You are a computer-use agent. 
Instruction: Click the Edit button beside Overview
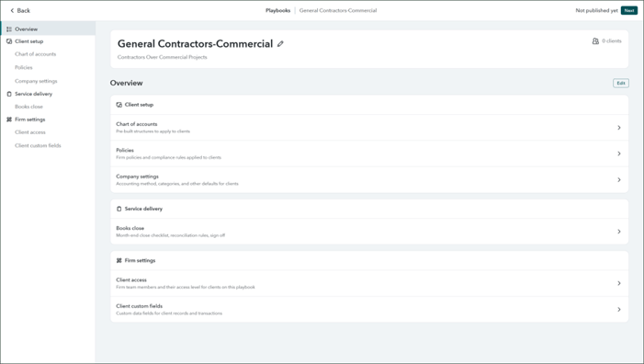[x=621, y=83]
